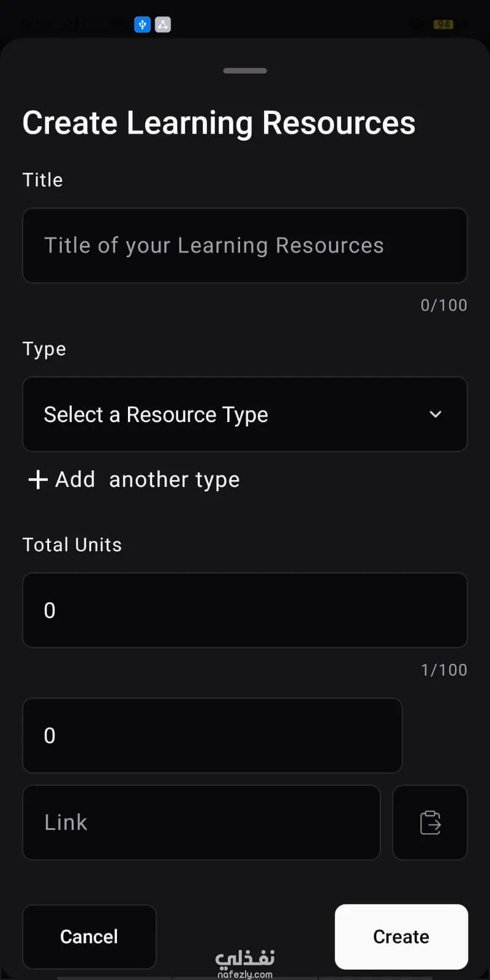Image resolution: width=490 pixels, height=980 pixels.
Task: Click into the Link text field
Action: [x=201, y=823]
